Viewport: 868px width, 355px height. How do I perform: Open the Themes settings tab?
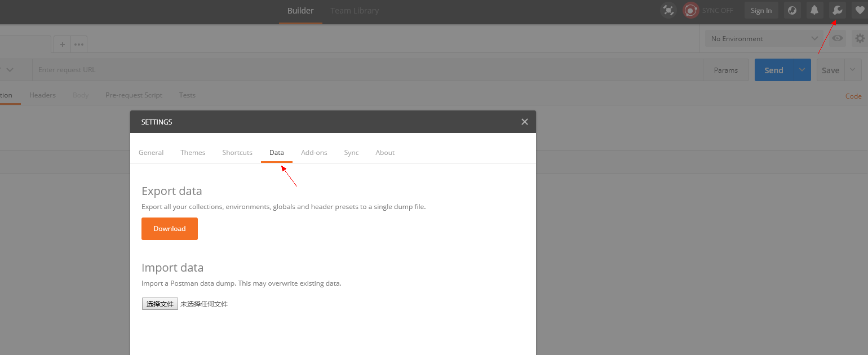193,153
